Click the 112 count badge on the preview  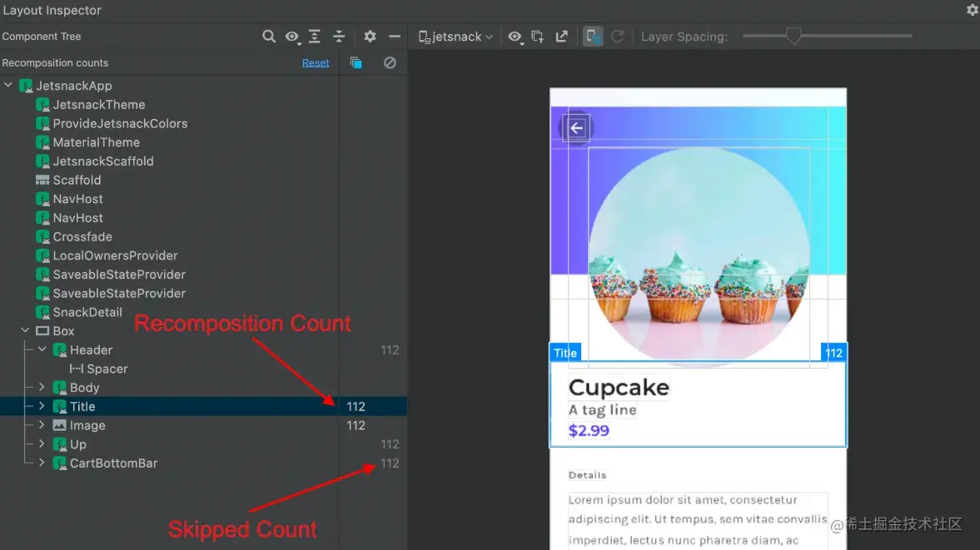pos(833,353)
